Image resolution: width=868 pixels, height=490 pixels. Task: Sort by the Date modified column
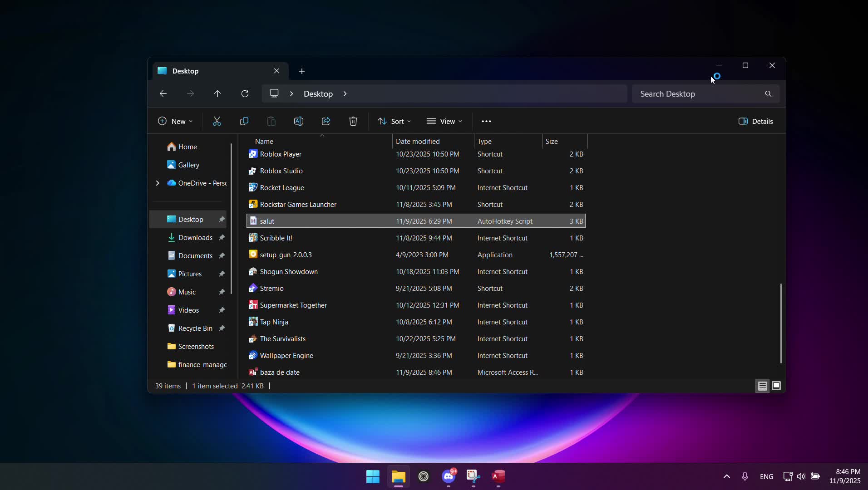pos(433,141)
